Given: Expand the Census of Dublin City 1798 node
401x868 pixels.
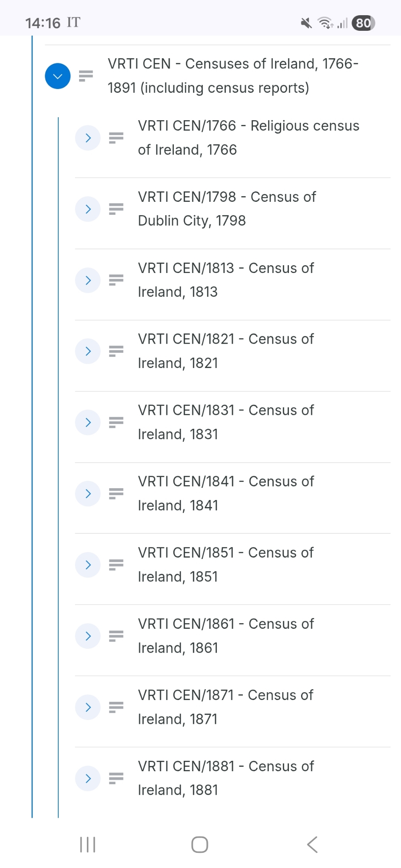Looking at the screenshot, I should click(x=88, y=209).
